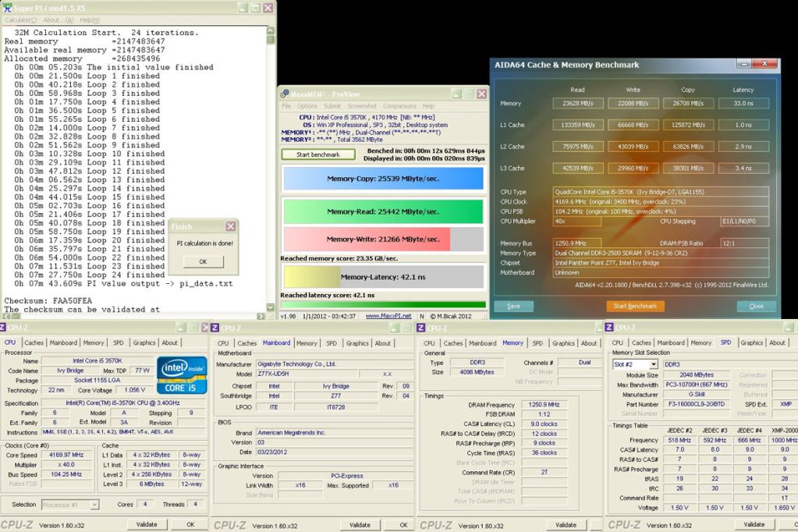Switch to Caches tab in first CPU-Z window
This screenshot has height=532, width=798.
pyautogui.click(x=34, y=342)
